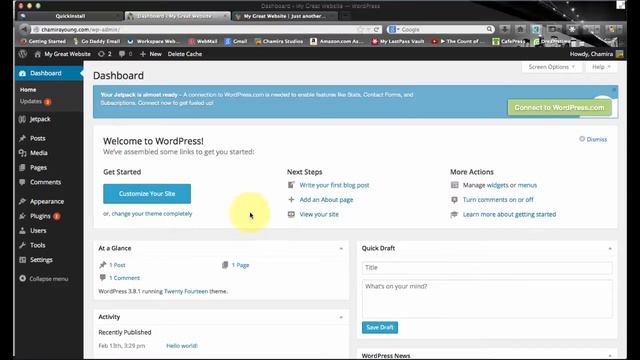Open the updates counter icon in admin bar
The width and height of the screenshot is (640, 360).
(x=104, y=54)
